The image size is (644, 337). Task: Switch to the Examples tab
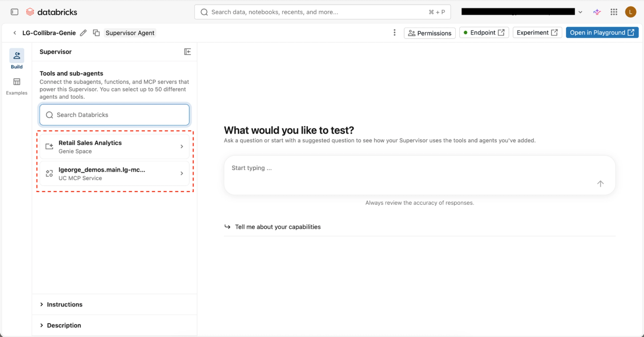tap(17, 86)
